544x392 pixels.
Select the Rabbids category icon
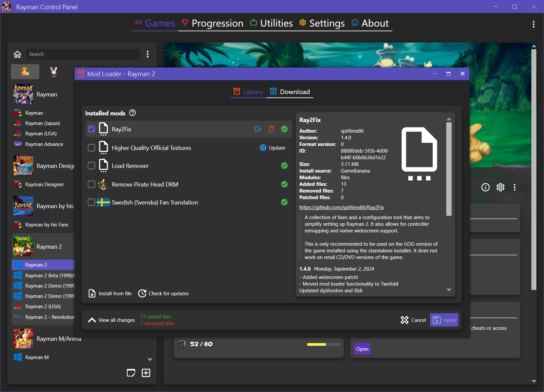click(x=54, y=71)
